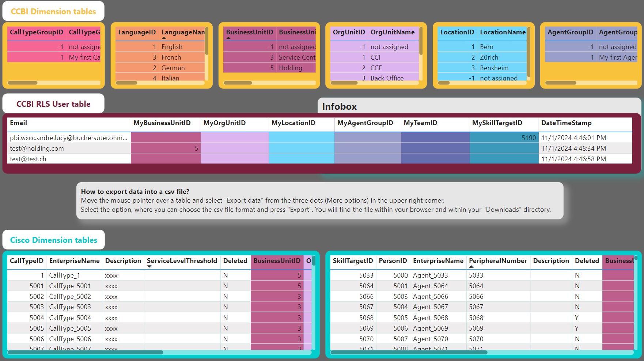Select the CallType_5001 enterprise name cell

[75, 286]
